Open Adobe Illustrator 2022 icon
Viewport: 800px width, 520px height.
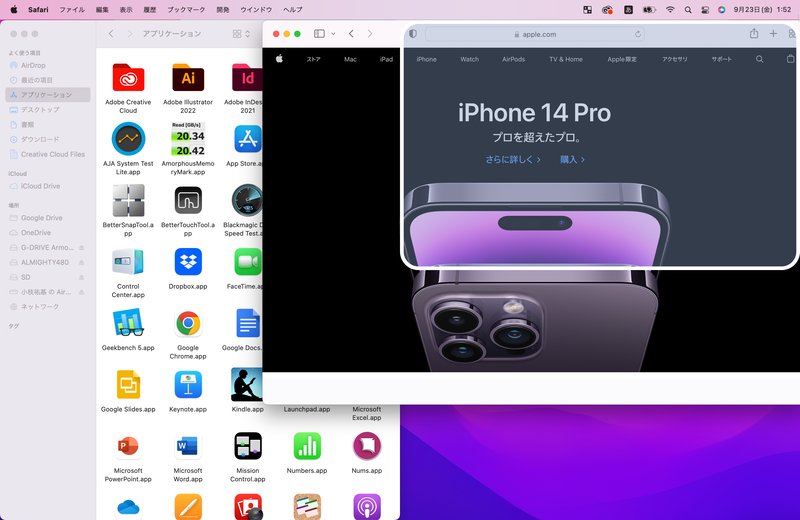[x=188, y=78]
